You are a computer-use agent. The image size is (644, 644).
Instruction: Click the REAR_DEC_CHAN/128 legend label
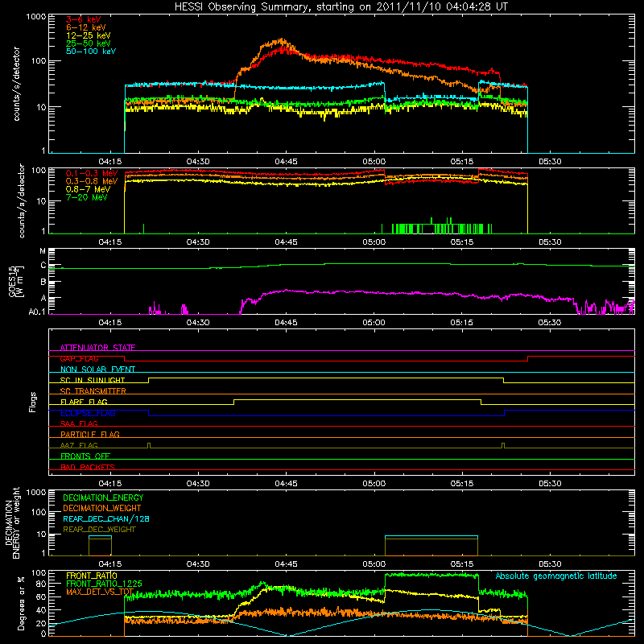[x=106, y=518]
